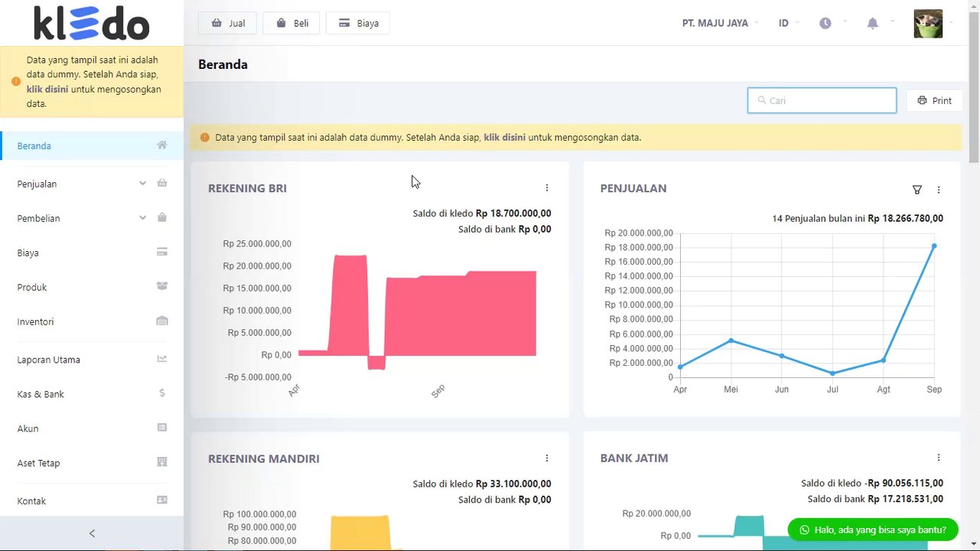
Task: Click the Print button
Action: click(x=934, y=100)
